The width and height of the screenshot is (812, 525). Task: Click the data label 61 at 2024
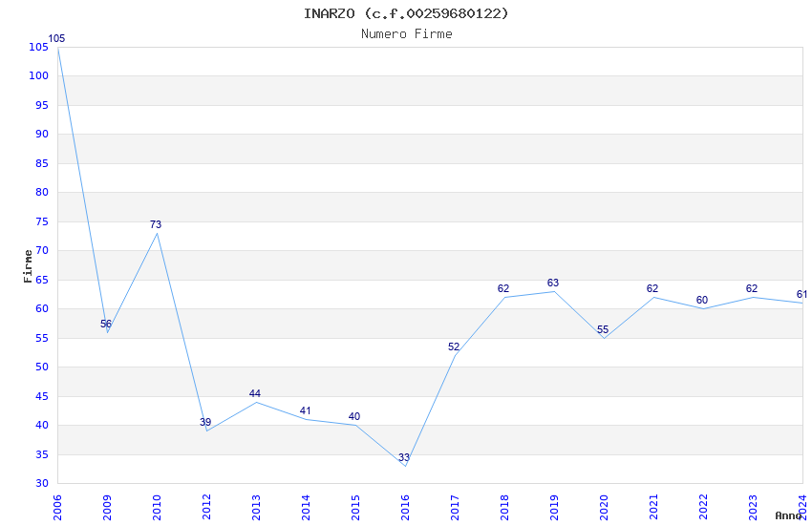point(801,294)
